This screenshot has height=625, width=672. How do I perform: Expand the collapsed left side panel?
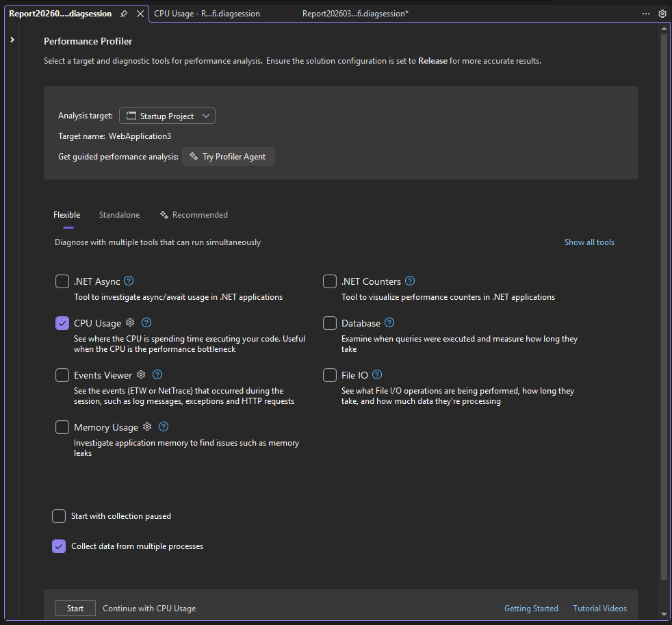click(12, 39)
